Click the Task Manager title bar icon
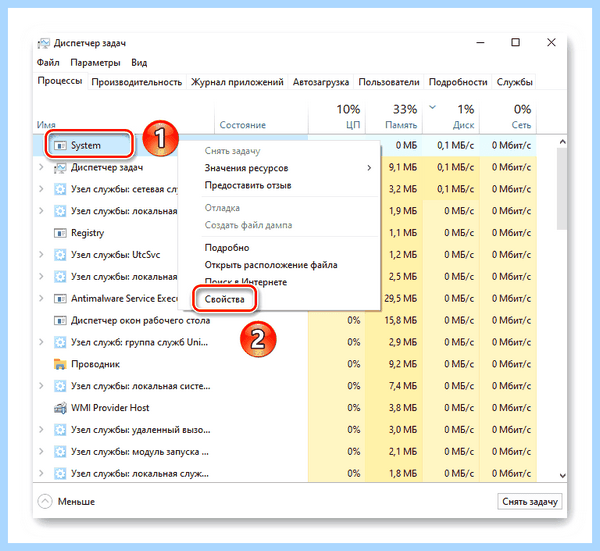Viewport: 600px width, 551px height. pyautogui.click(x=43, y=43)
